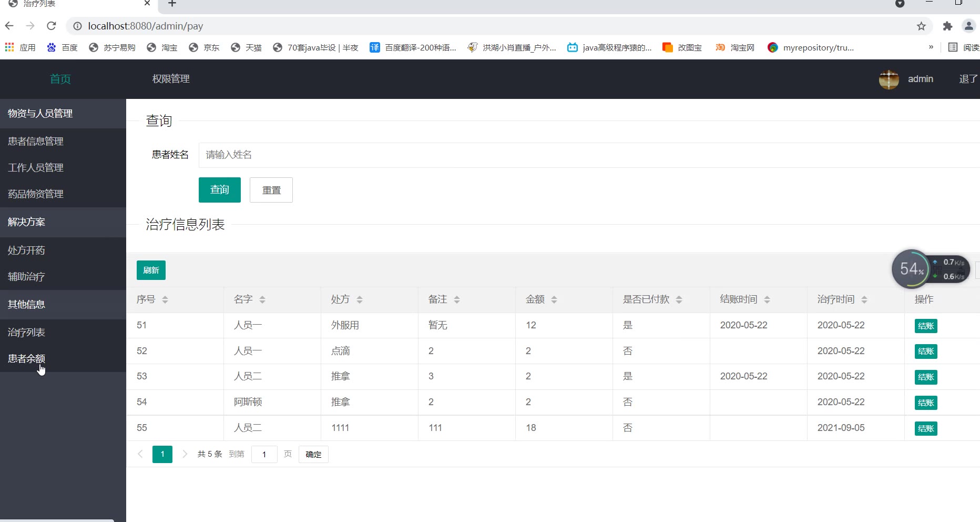Sort the table by 治疗时间 column
The width and height of the screenshot is (980, 522).
pos(864,299)
